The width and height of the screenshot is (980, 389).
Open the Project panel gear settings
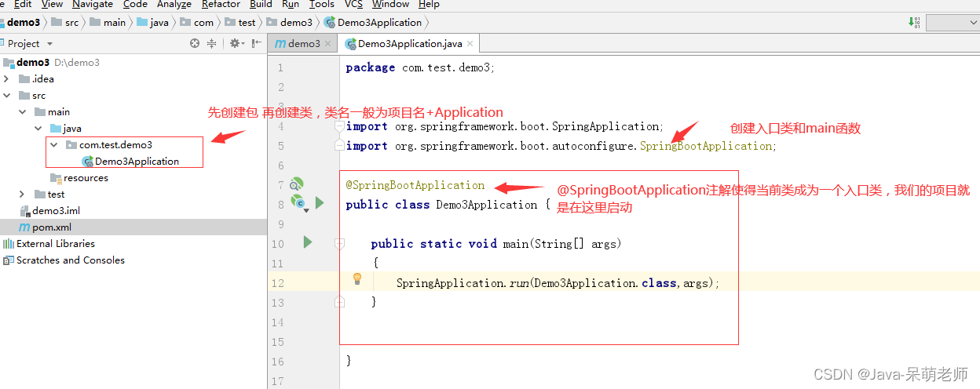[x=236, y=44]
